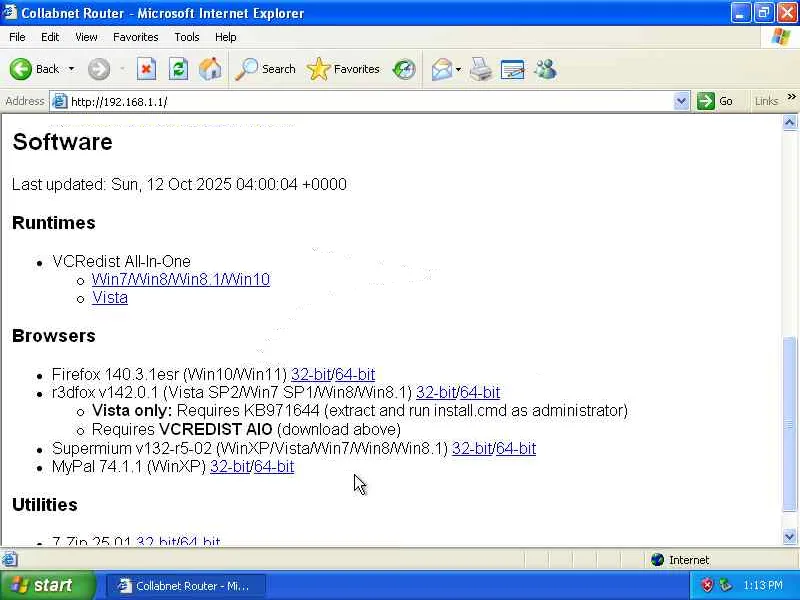800x600 pixels.
Task: Click the network connection tray icon
Action: [x=725, y=585]
